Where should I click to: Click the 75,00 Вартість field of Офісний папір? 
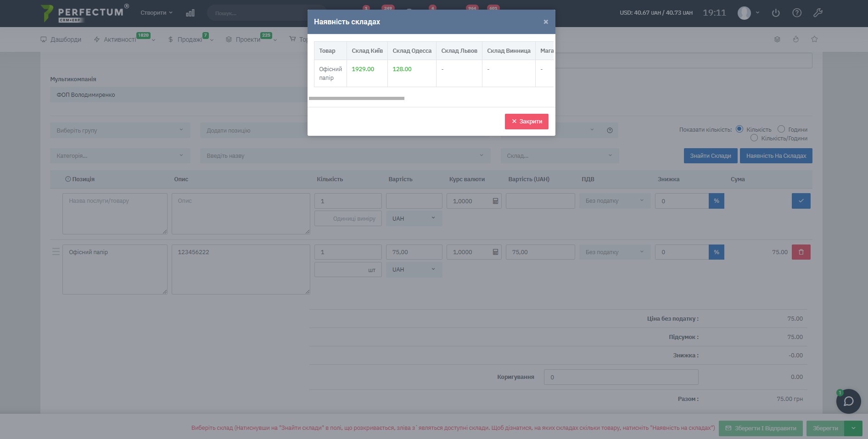click(414, 252)
